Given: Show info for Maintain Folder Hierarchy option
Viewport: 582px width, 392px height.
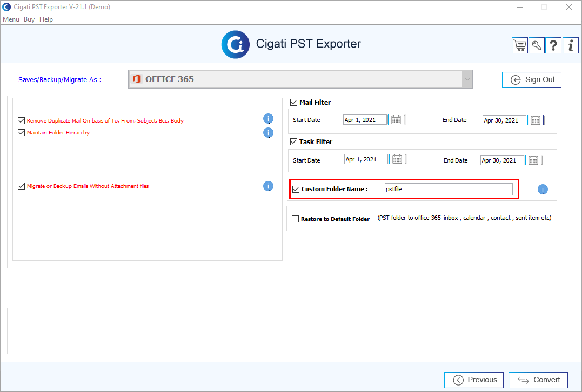Looking at the screenshot, I should pos(269,132).
